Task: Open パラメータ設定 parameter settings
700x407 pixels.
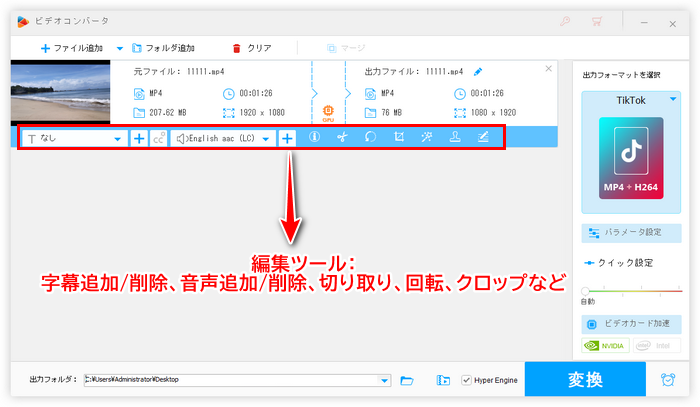Action: tap(631, 233)
